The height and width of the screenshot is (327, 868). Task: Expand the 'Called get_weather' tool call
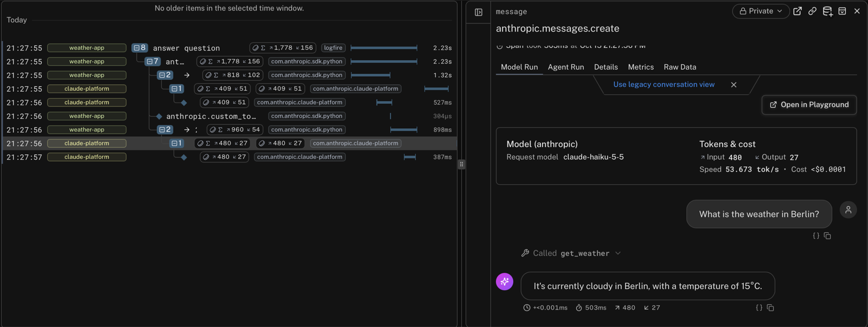coord(571,253)
